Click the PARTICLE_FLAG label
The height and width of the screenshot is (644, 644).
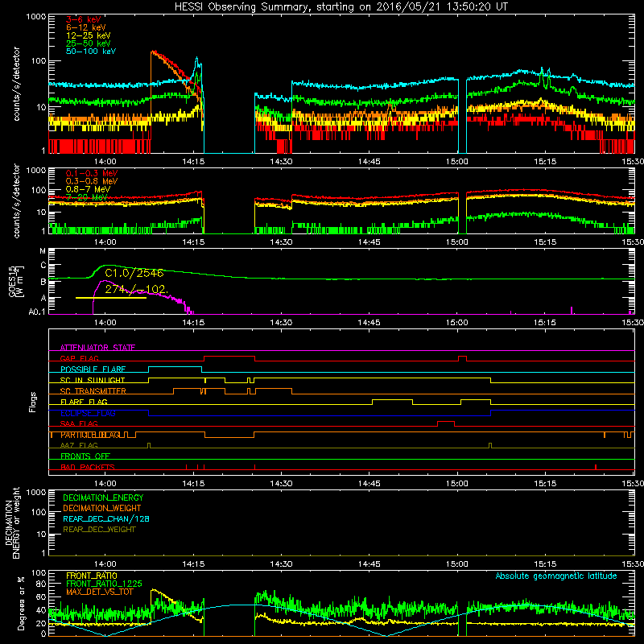pyautogui.click(x=90, y=435)
